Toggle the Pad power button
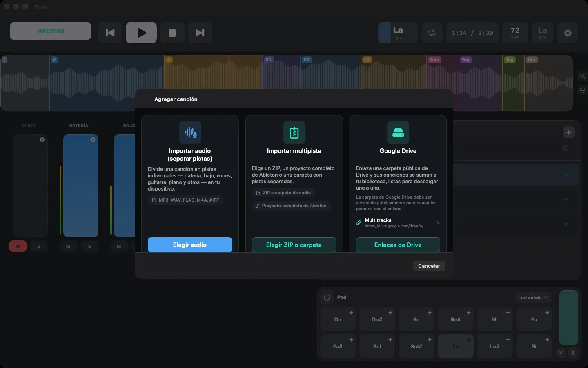The width and height of the screenshot is (588, 368). click(x=327, y=297)
